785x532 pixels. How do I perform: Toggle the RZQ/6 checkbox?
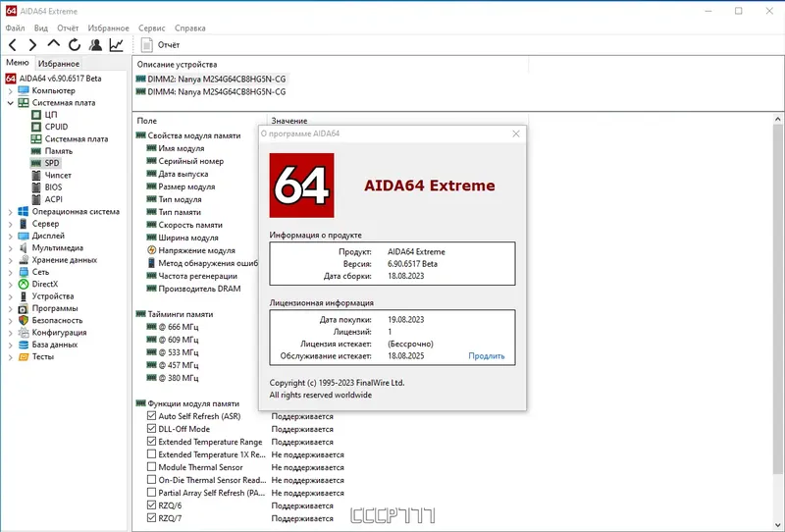click(152, 505)
